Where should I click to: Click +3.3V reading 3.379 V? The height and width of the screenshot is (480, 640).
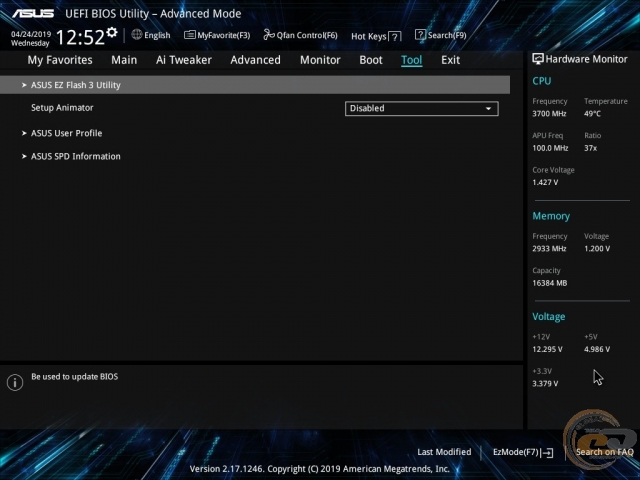pyautogui.click(x=545, y=384)
